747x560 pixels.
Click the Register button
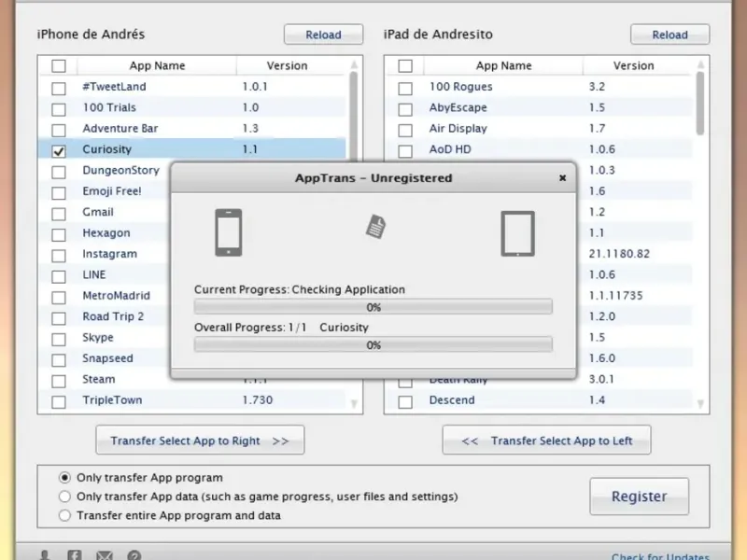639,497
